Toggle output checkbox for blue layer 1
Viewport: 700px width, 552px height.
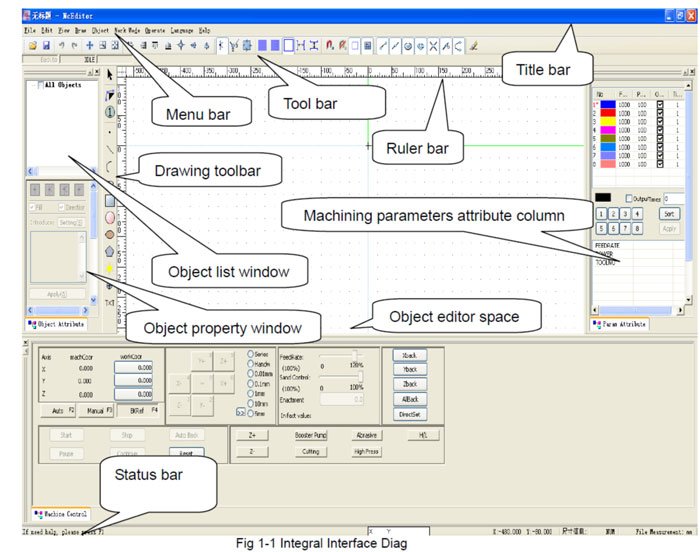coord(660,105)
